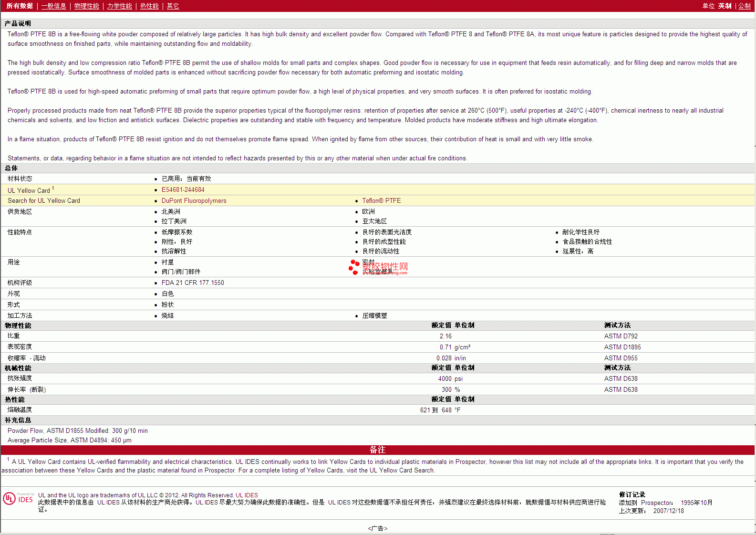This screenshot has width=756, height=535.
Task: Click the 补充信息 section header
Action: 18,420
